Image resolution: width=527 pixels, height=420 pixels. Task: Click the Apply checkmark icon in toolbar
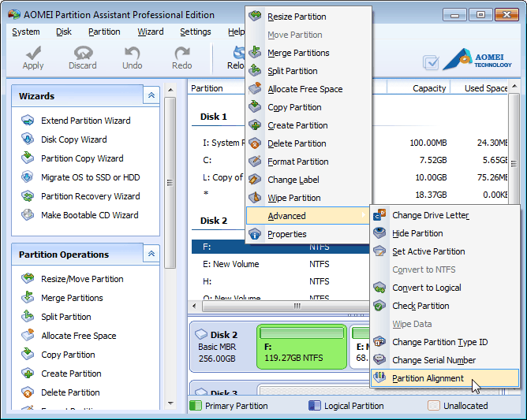pos(33,53)
